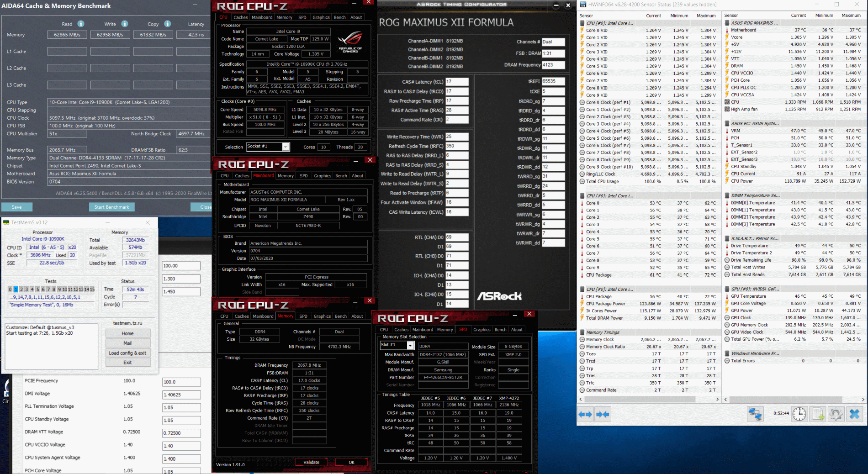Click the Validate button in CPU-Z
Viewport: 868px width, 474px height.
click(311, 462)
